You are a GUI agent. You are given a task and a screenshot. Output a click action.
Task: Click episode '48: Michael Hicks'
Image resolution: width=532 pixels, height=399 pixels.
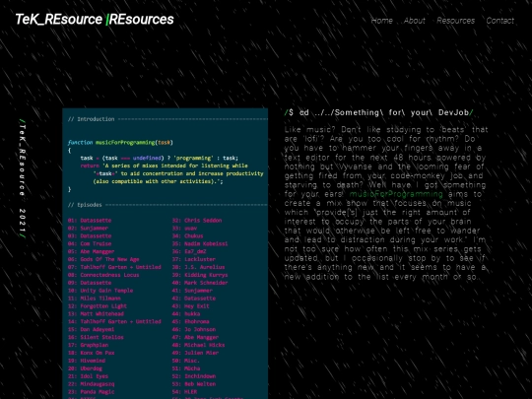point(198,346)
